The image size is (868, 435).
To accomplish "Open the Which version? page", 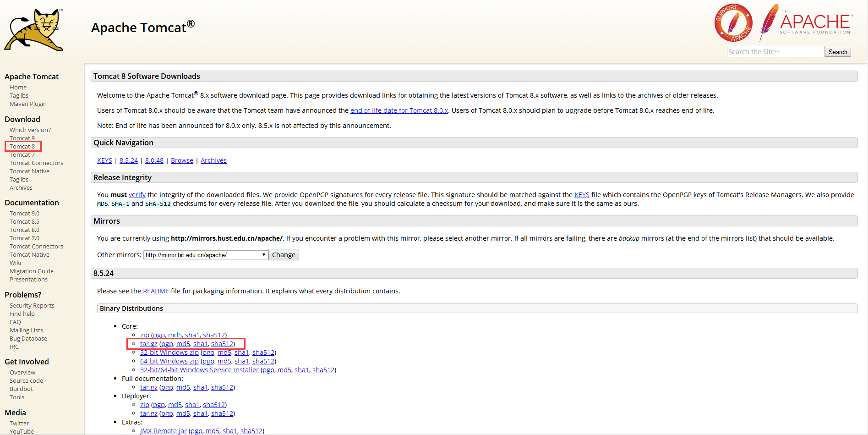I will [x=30, y=130].
